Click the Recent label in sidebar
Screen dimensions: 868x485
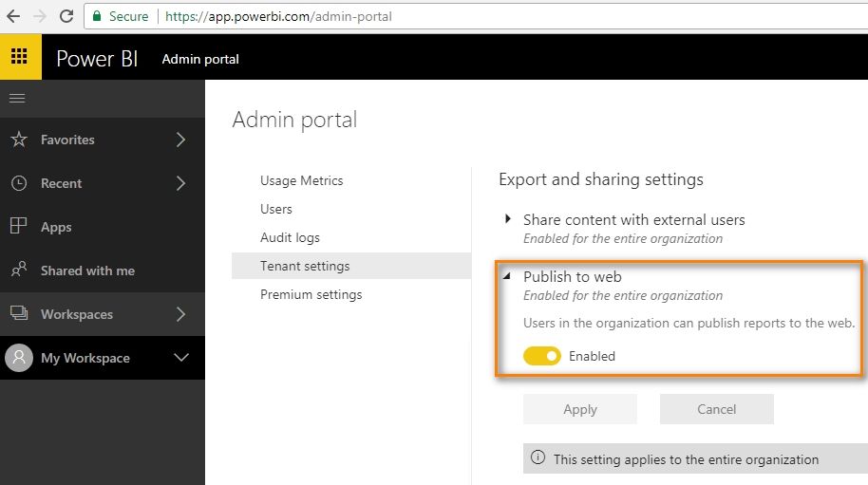point(61,183)
